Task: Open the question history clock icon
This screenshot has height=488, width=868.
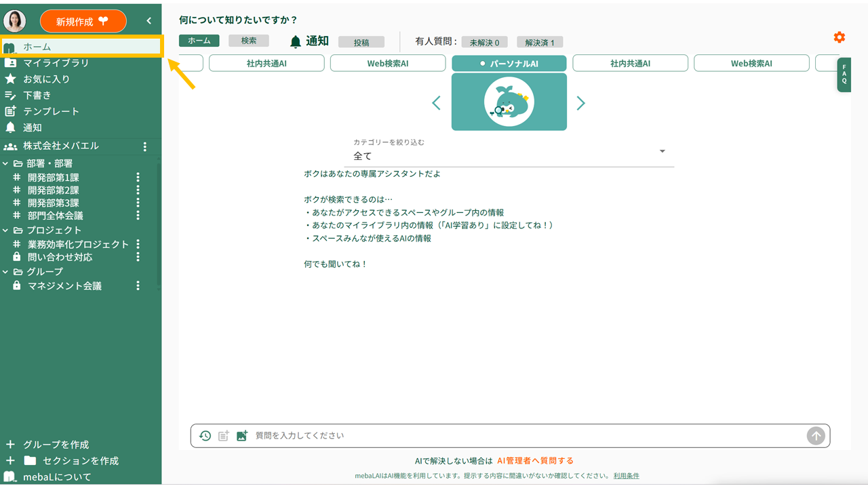Action: (205, 436)
